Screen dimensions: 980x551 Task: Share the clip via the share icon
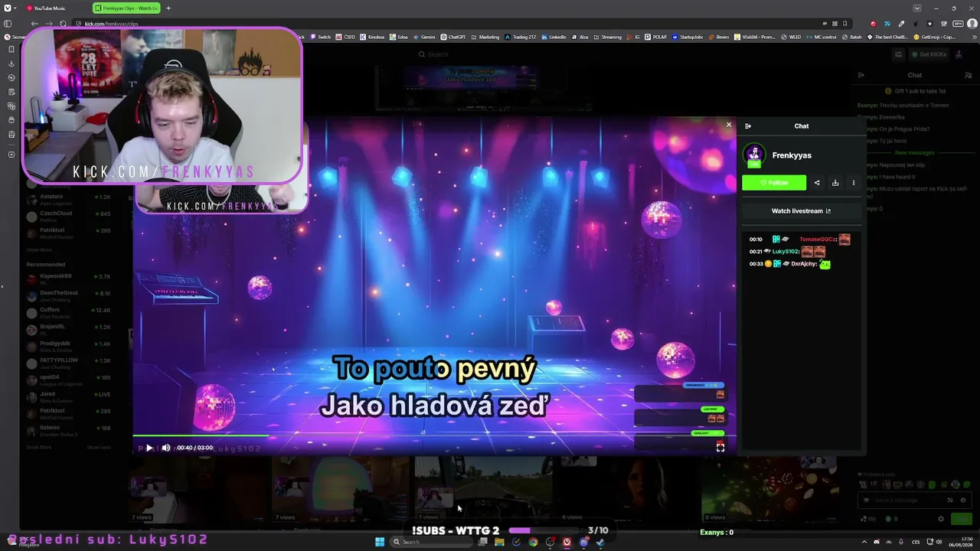tap(817, 183)
